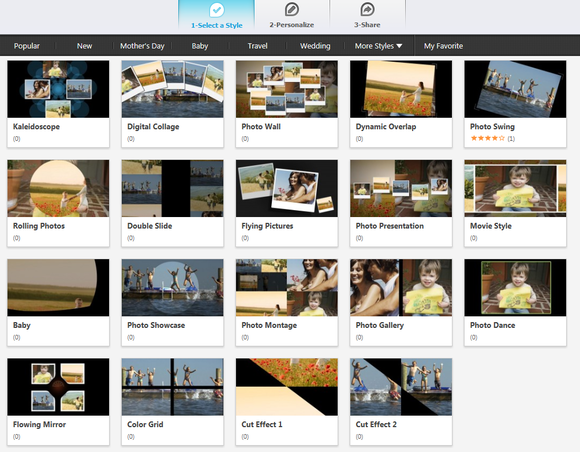The image size is (580, 452).
Task: Click the Personalize pencil icon
Action: pyautogui.click(x=291, y=9)
